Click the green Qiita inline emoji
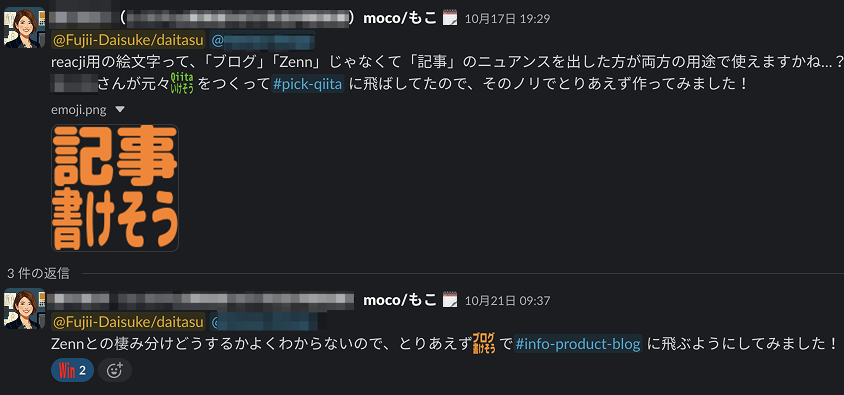 (x=182, y=83)
